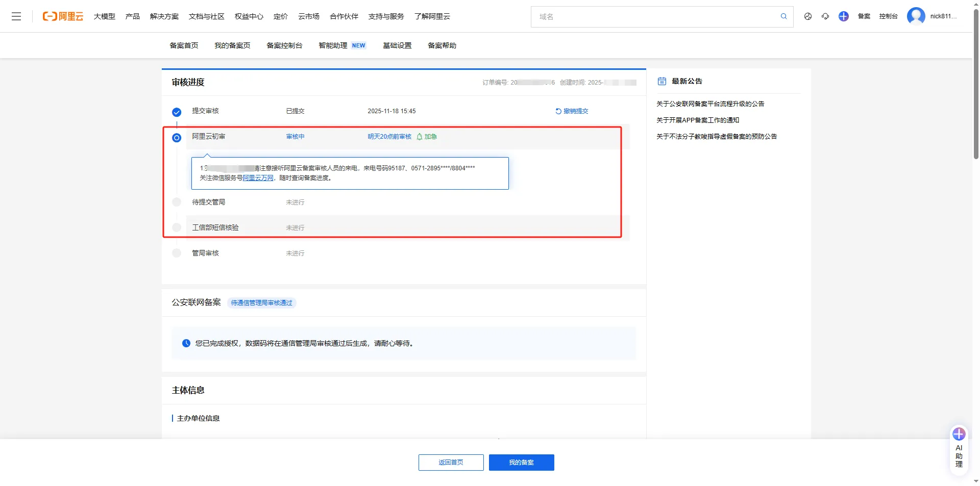Click the Aliyun logo
The image size is (980, 486).
[63, 16]
